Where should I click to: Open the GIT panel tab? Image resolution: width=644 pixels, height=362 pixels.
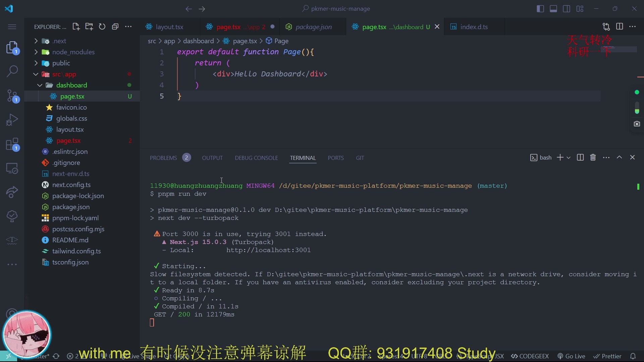coord(360,158)
